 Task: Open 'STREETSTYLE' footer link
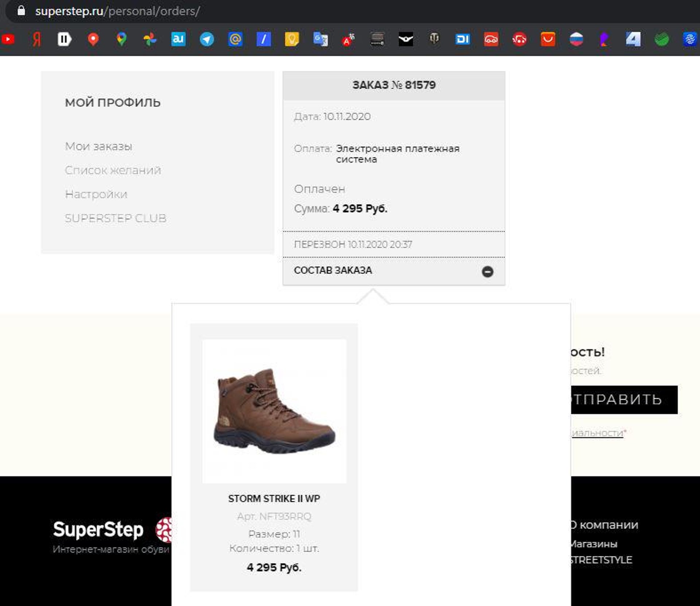pyautogui.click(x=601, y=560)
